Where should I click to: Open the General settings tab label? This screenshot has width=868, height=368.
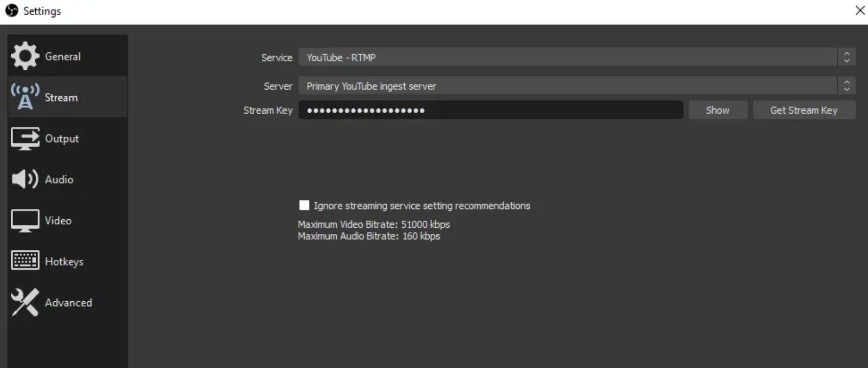63,57
